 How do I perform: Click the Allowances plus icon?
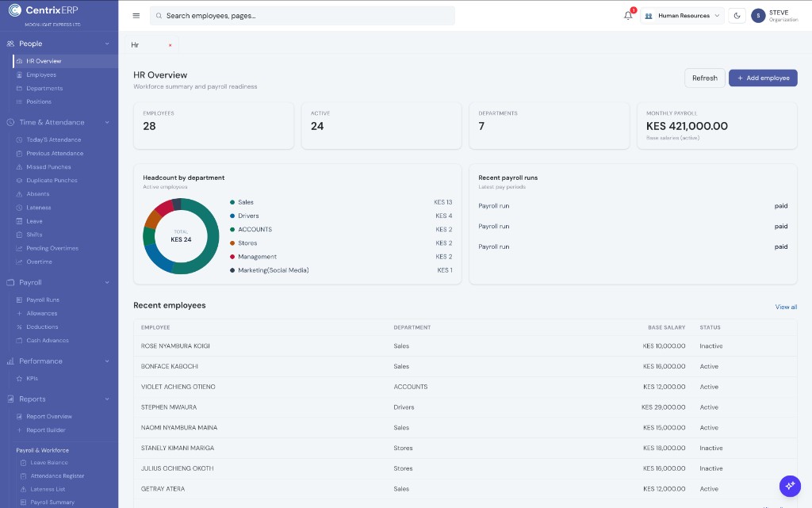19,314
